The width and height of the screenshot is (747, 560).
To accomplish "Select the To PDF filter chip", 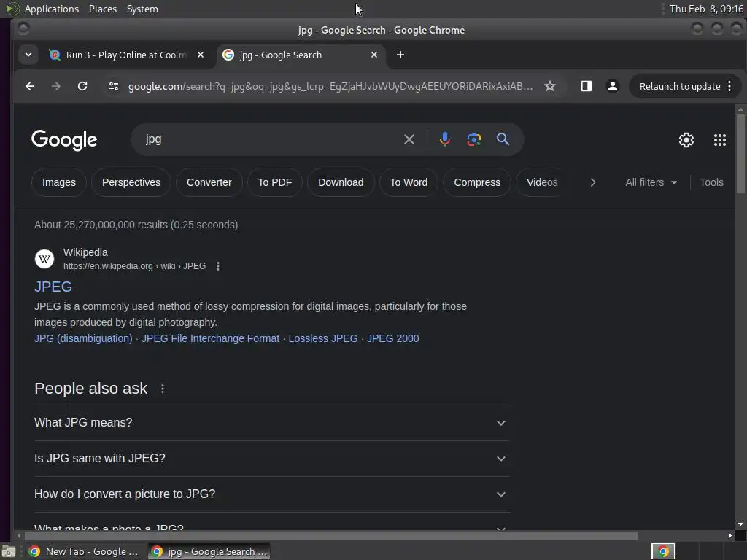I will click(x=275, y=182).
